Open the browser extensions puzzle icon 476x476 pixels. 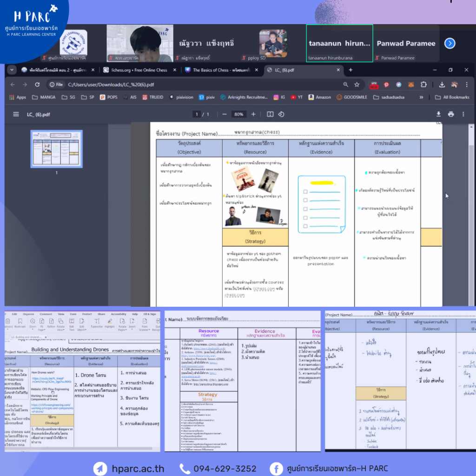[x=423, y=85]
